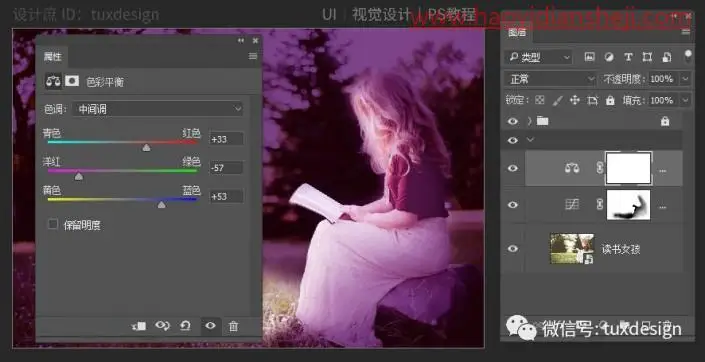Lock position move icon

575,100
